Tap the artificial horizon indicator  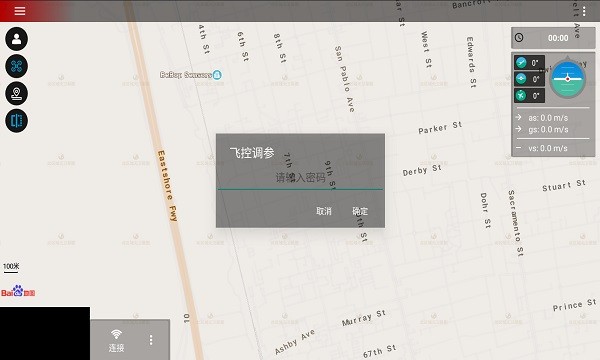(568, 79)
